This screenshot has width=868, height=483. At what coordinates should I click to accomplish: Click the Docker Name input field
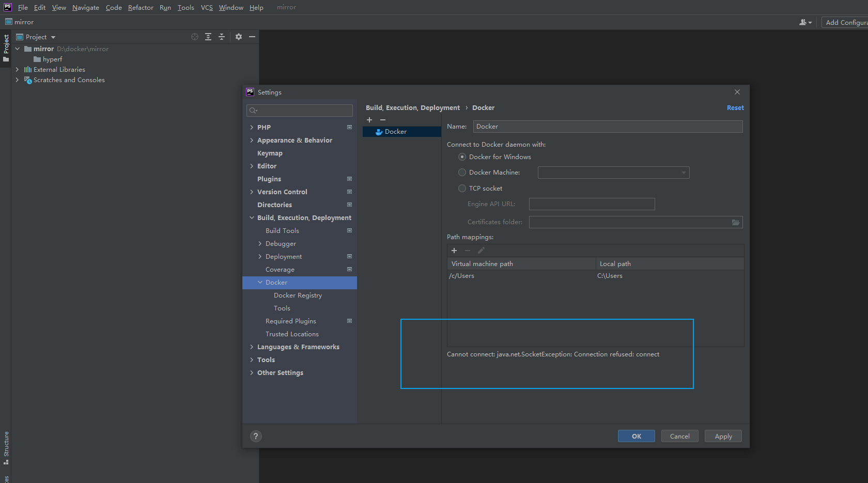point(608,127)
